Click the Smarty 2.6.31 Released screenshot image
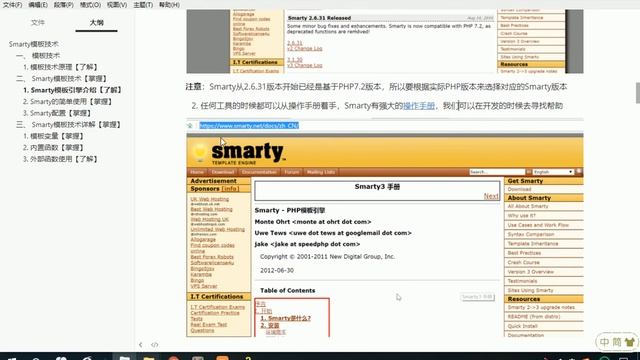This screenshot has height=360, width=640. coord(385,41)
